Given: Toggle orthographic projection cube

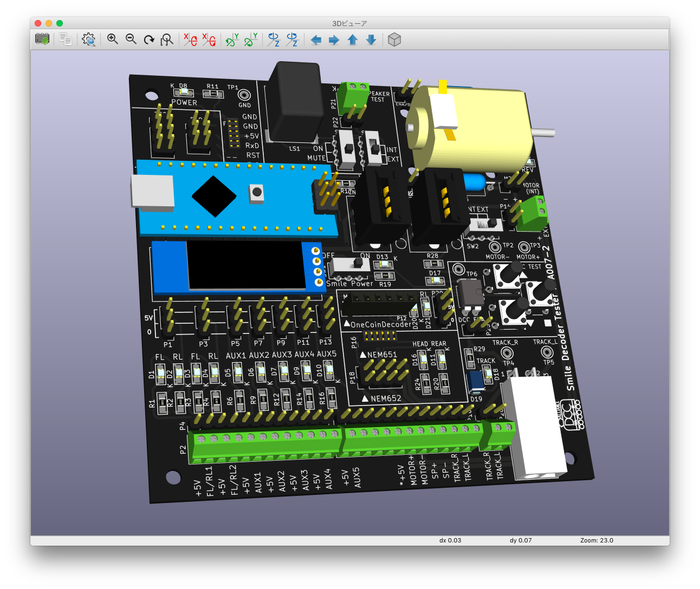Looking at the screenshot, I should [x=394, y=40].
